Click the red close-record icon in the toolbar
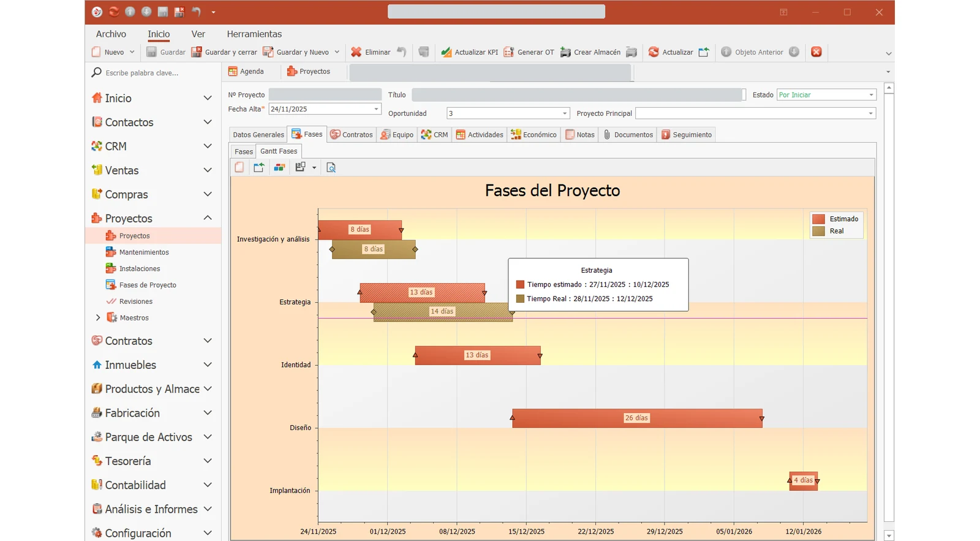The height and width of the screenshot is (541, 980). tap(816, 52)
